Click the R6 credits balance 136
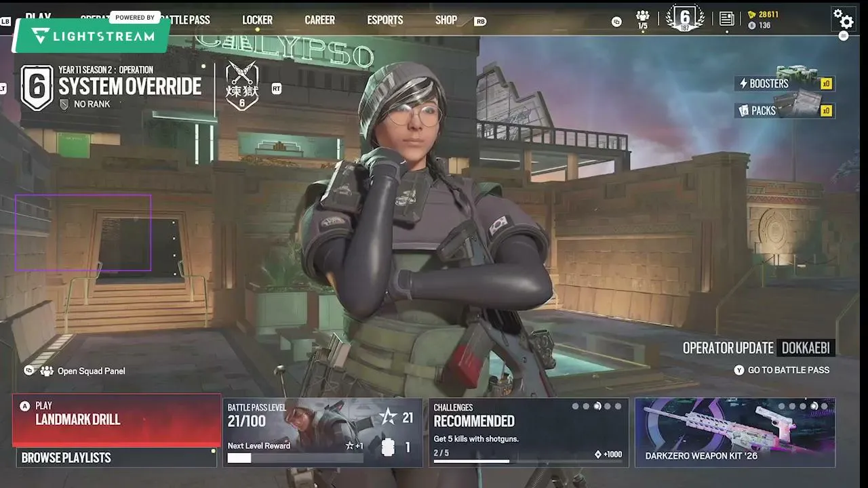868x488 pixels. [x=759, y=26]
